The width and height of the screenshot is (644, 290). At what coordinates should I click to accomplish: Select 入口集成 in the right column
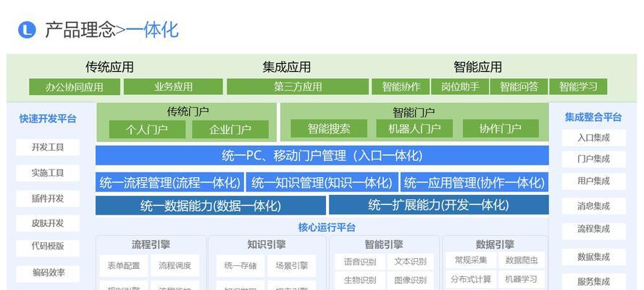(594, 138)
